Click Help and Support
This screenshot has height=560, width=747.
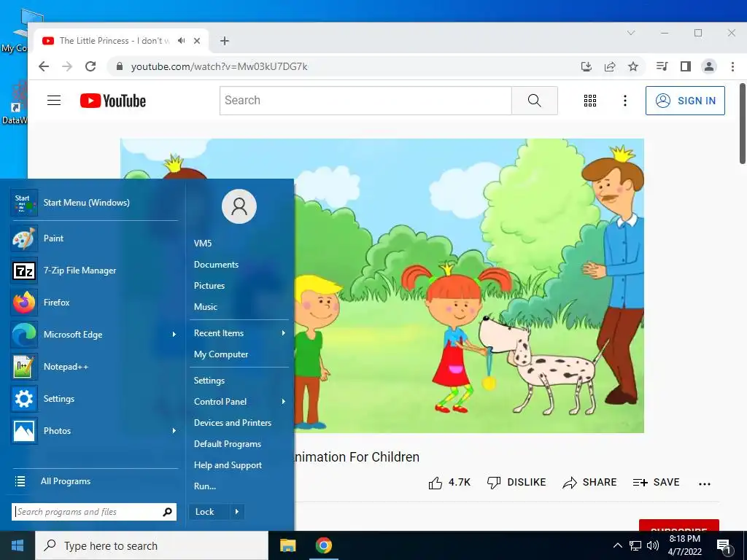(228, 465)
